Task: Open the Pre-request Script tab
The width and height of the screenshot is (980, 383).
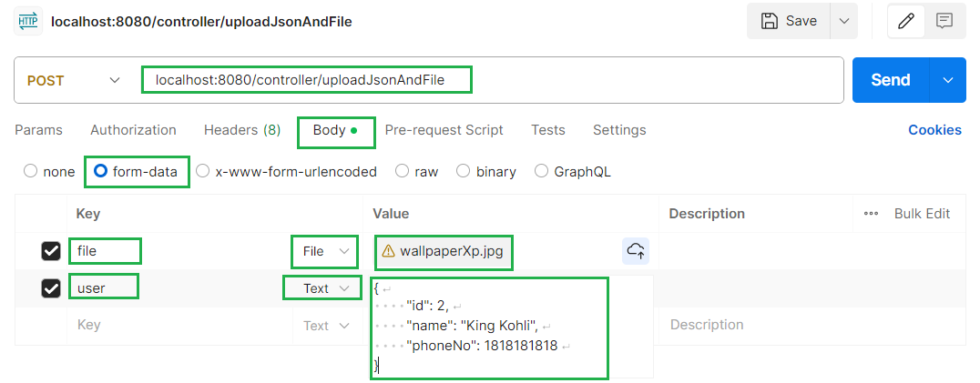Action: [x=444, y=130]
